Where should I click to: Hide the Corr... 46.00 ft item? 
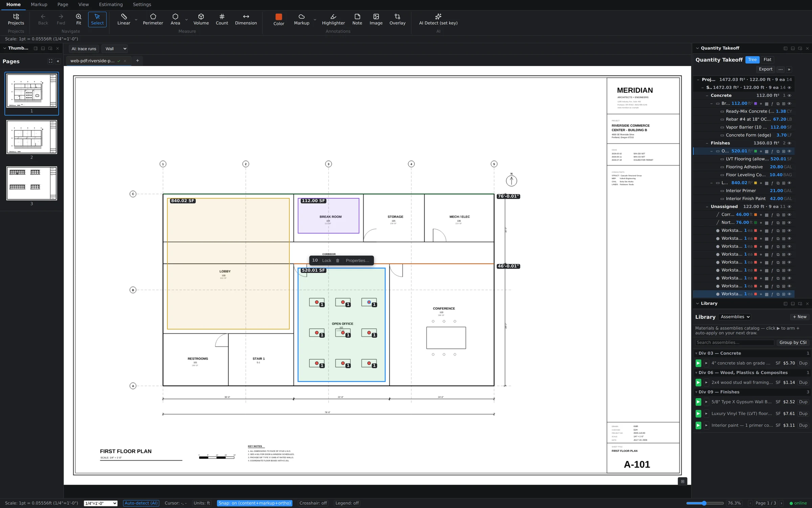(789, 215)
